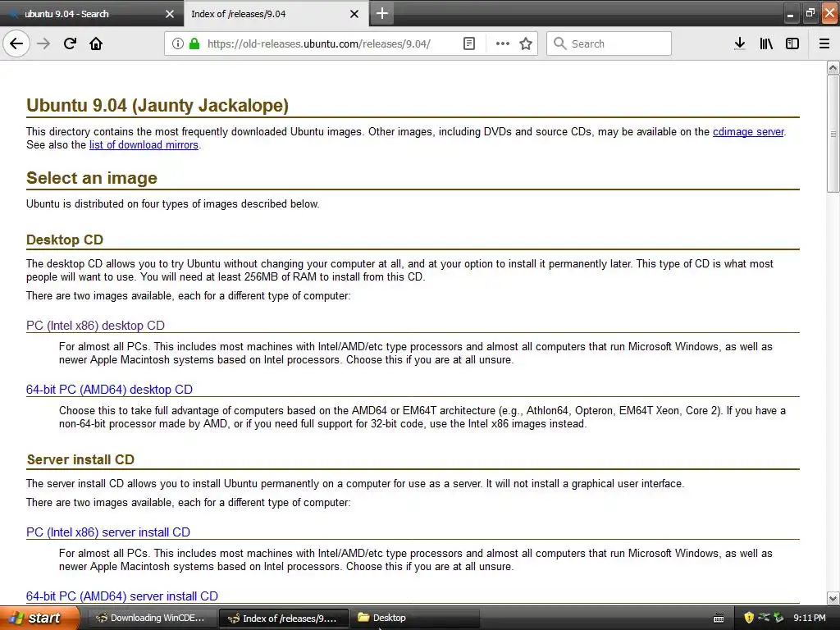Open page actions three-dot menu
Viewport: 840px width, 630px height.
tap(503, 43)
